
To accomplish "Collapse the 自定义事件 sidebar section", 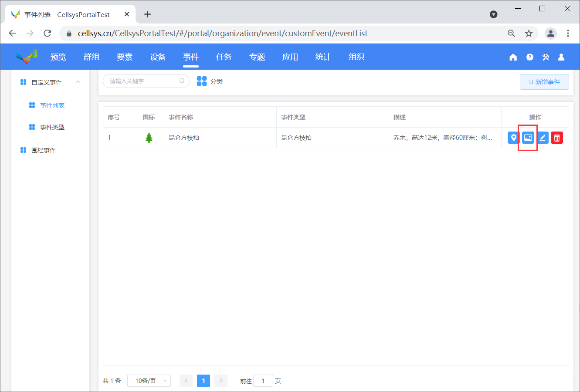I will [78, 82].
